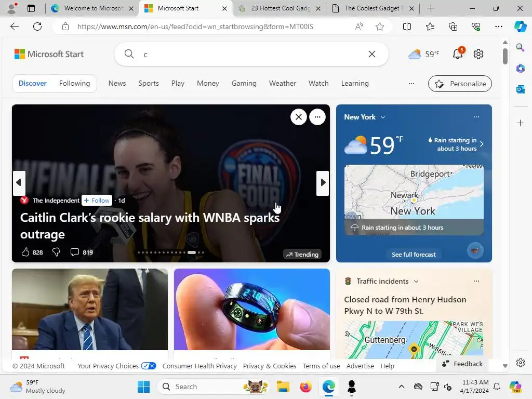Expand the New York location dropdown
Viewport: 532px width, 399px height.
click(x=383, y=117)
